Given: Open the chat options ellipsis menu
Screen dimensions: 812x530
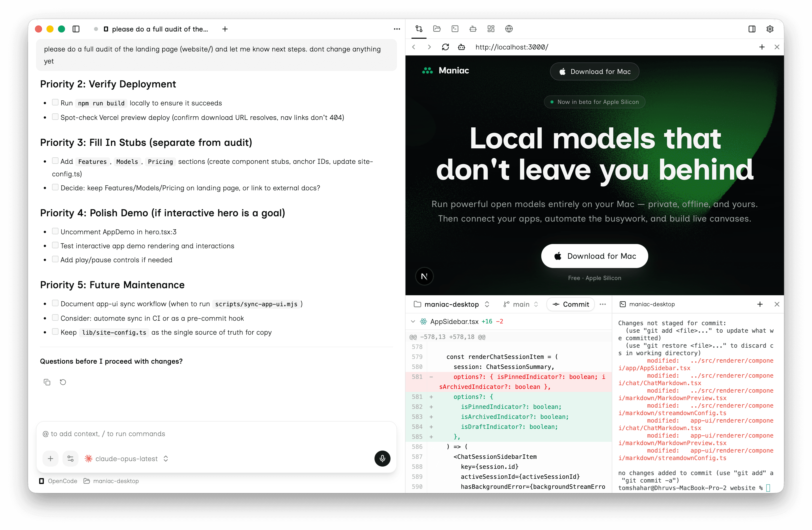Looking at the screenshot, I should (397, 29).
